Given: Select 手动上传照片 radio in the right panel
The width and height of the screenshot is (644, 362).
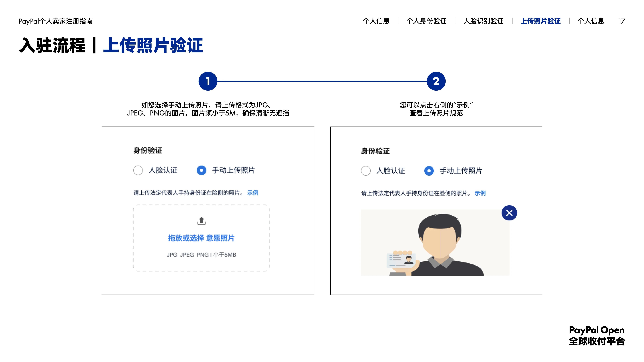Looking at the screenshot, I should pos(429,171).
